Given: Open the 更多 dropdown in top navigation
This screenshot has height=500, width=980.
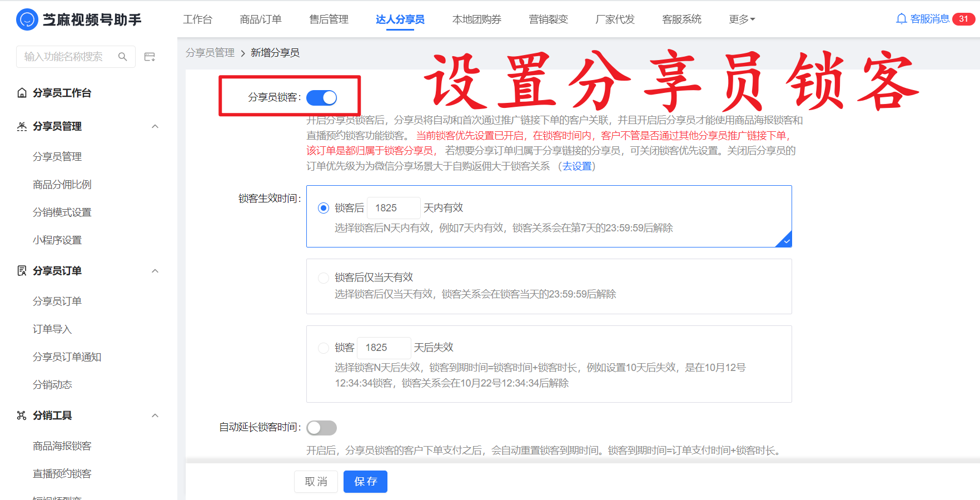Looking at the screenshot, I should (742, 19).
